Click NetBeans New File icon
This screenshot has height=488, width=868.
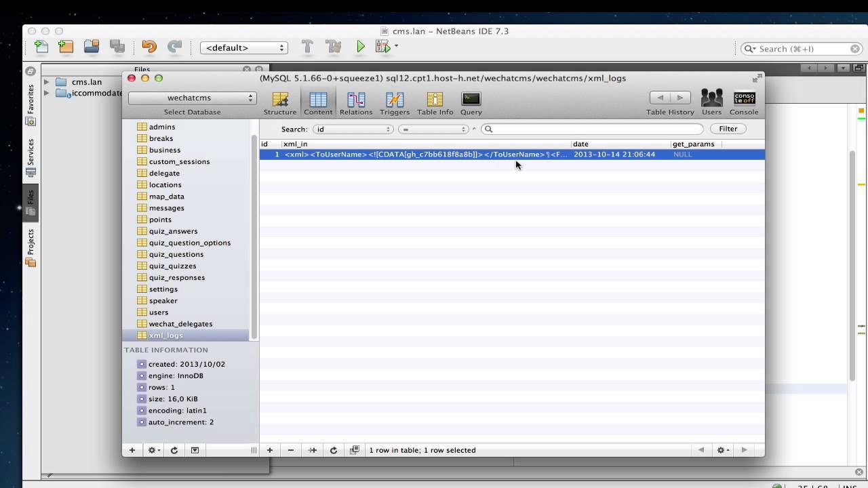(41, 47)
